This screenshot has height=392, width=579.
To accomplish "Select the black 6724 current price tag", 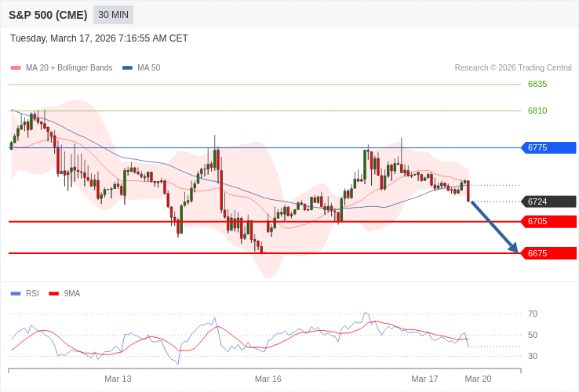I will tap(548, 201).
